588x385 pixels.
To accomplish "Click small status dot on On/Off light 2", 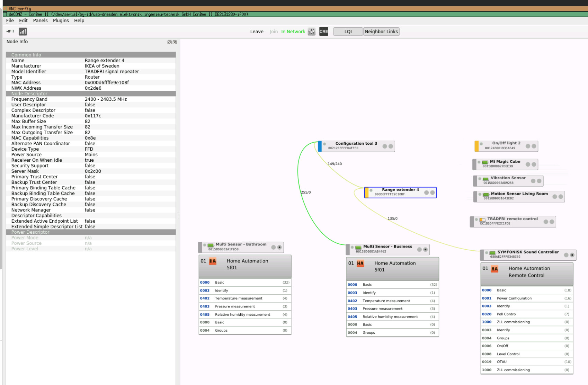I will tap(481, 144).
